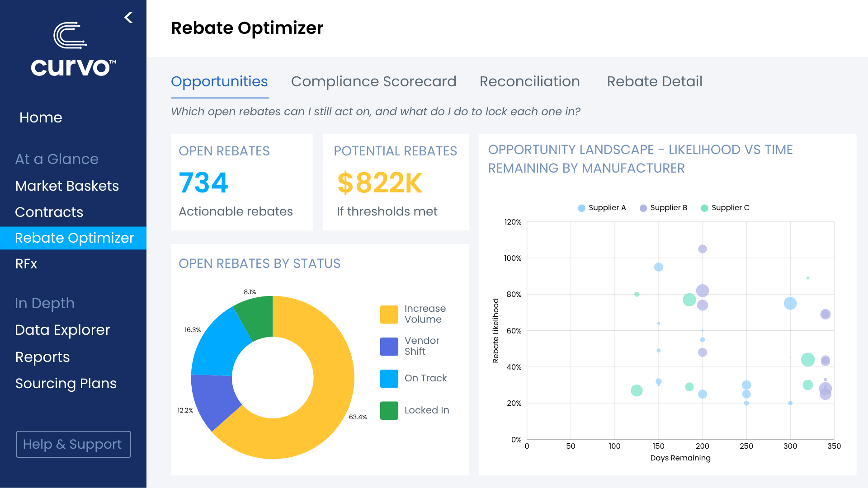This screenshot has height=488, width=868.
Task: Click the 'Rebate Likelihood' axis label
Action: (496, 331)
